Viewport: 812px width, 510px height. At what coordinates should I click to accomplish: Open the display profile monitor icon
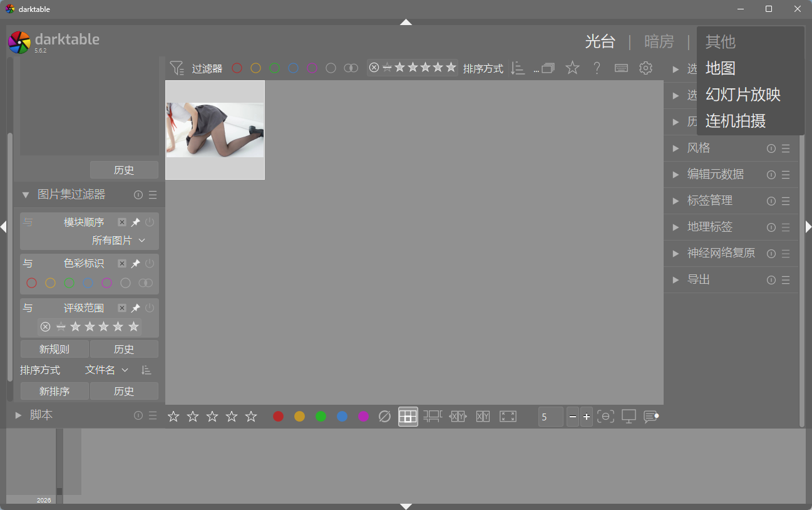[629, 417]
